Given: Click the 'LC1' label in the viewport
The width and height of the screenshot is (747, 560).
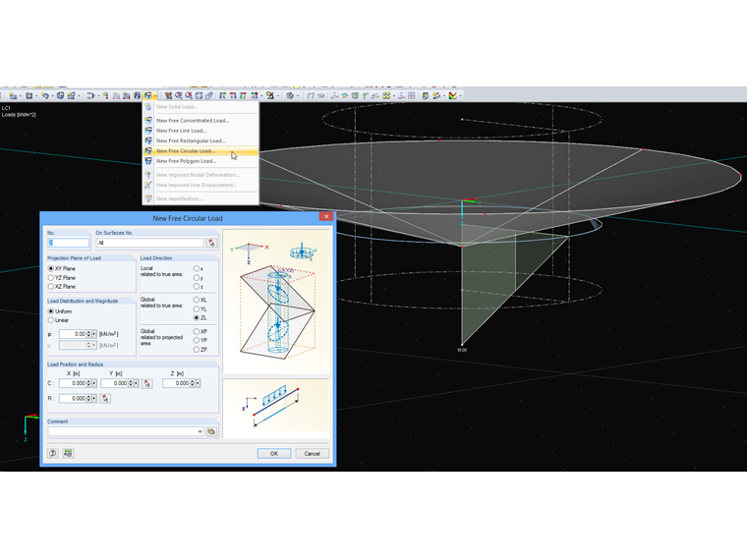Looking at the screenshot, I should [6, 108].
